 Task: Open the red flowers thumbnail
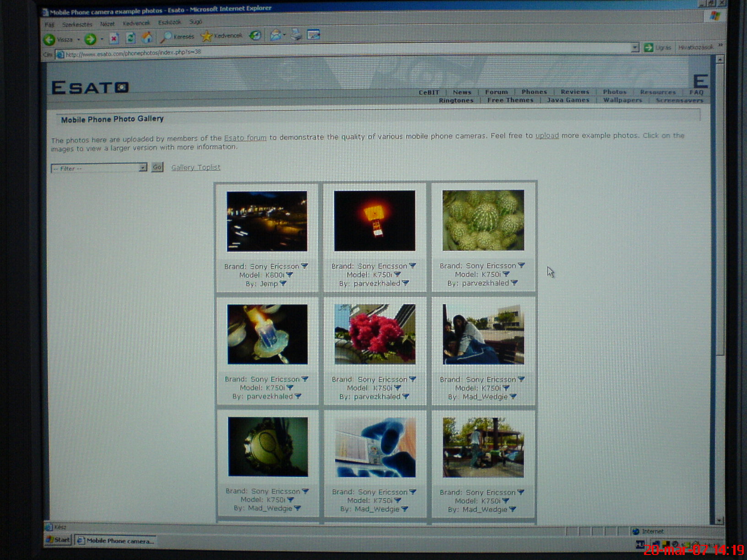375,334
